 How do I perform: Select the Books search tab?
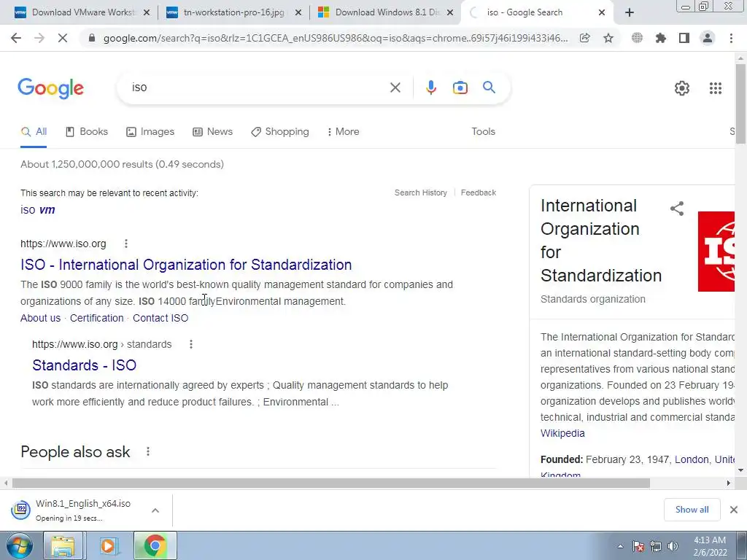click(x=87, y=132)
